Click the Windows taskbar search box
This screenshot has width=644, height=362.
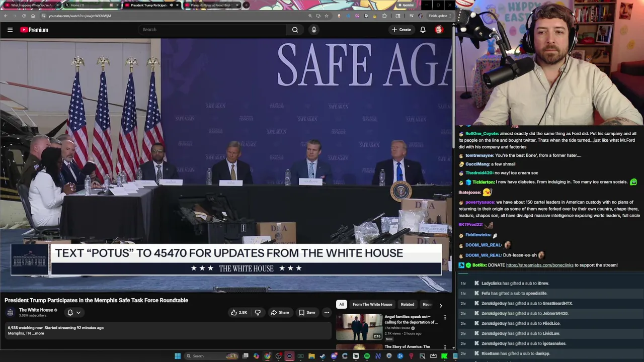click(x=211, y=356)
